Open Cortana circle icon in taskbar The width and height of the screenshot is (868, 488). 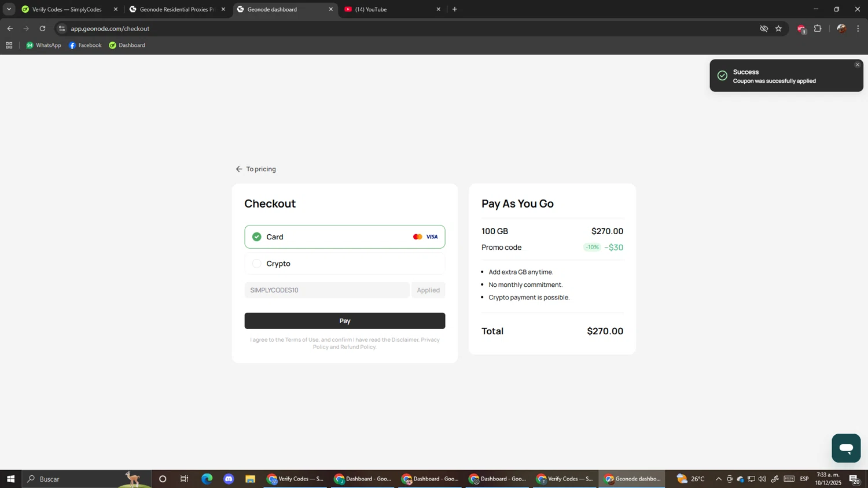[163, 479]
